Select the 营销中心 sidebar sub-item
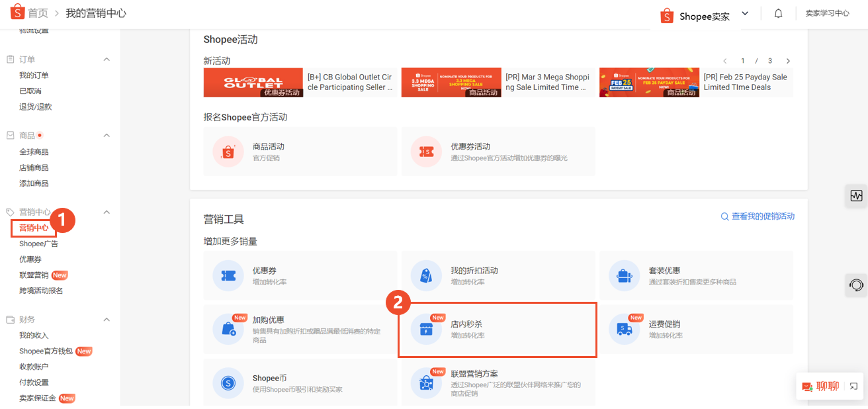This screenshot has width=868, height=409. (34, 228)
